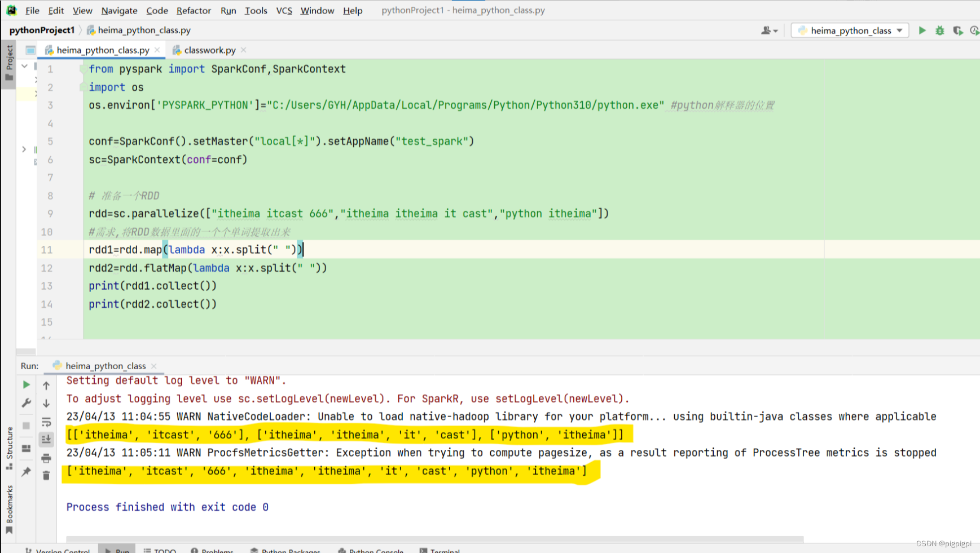Close the classwork.py editor tab
Viewport: 980px width, 553px height.
pos(244,50)
